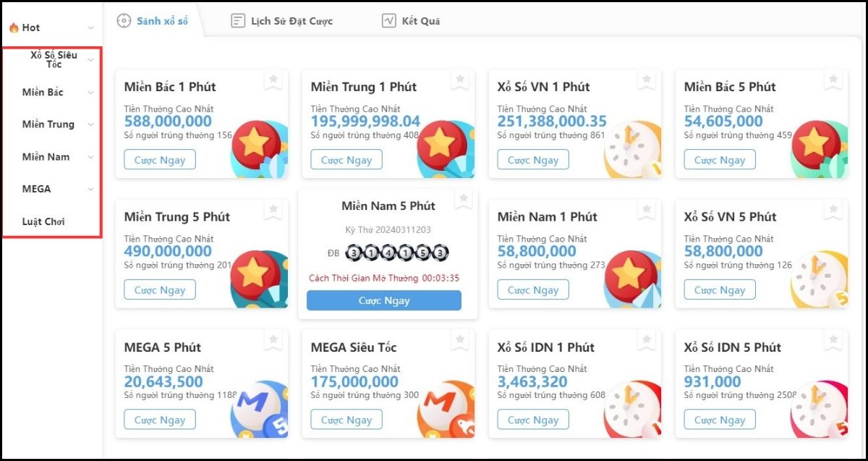Toggle favorite bookmark on Miền Nam 5 Phút
The image size is (868, 461).
[x=464, y=199]
